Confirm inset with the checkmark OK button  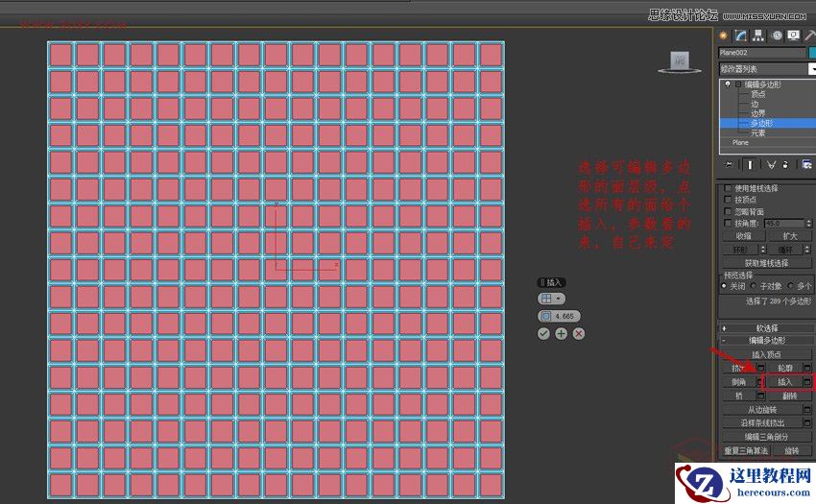pyautogui.click(x=543, y=334)
